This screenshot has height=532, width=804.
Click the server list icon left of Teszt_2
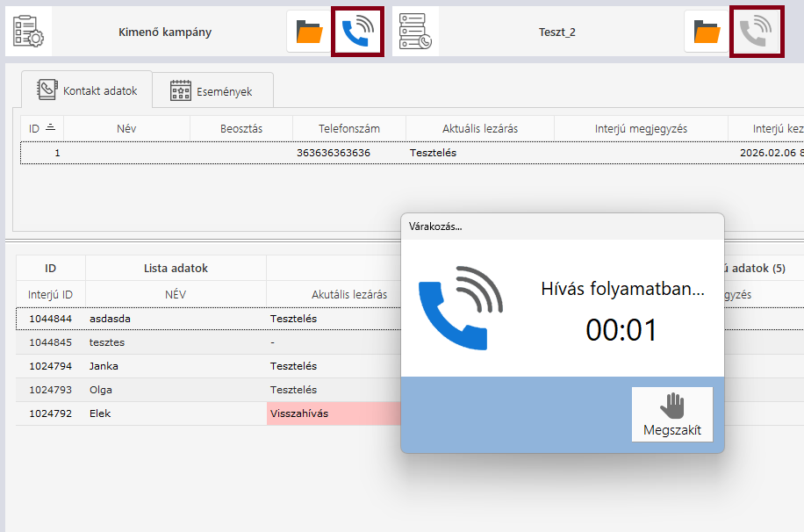coord(415,32)
